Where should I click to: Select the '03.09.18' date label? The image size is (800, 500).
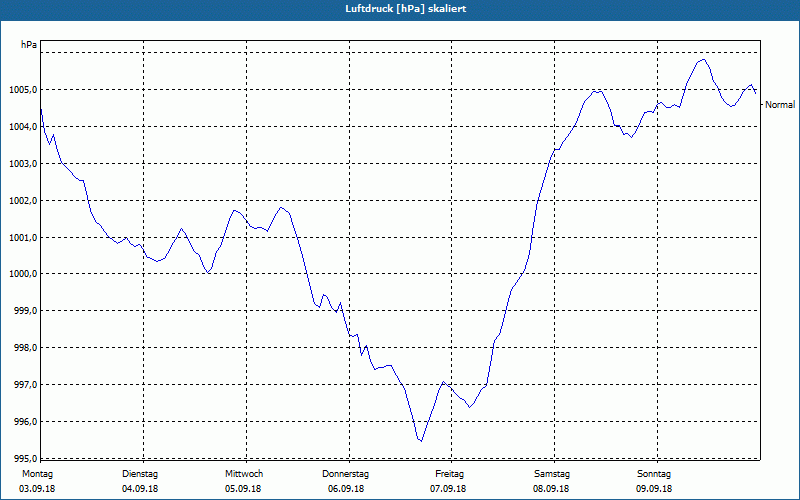(x=37, y=489)
